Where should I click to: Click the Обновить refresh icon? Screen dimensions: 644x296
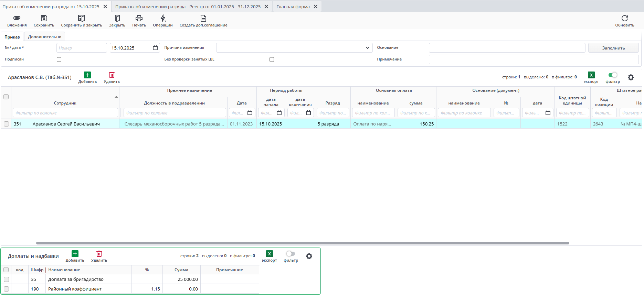coord(624,18)
